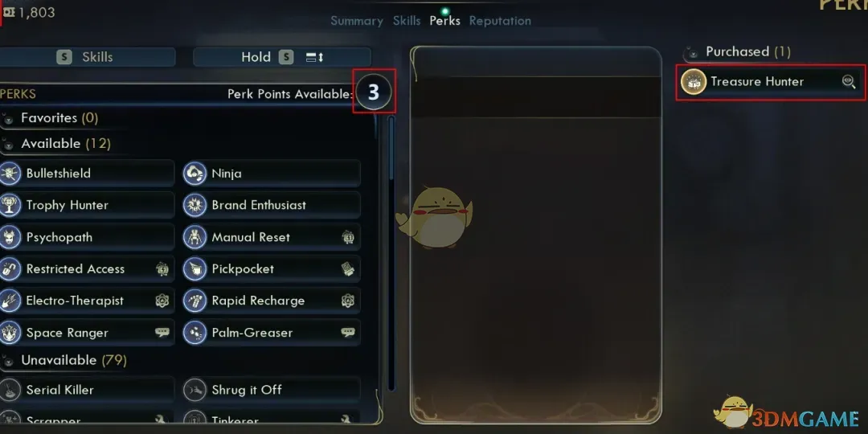Open the Skills tab at top
The width and height of the screenshot is (868, 434).
(407, 21)
